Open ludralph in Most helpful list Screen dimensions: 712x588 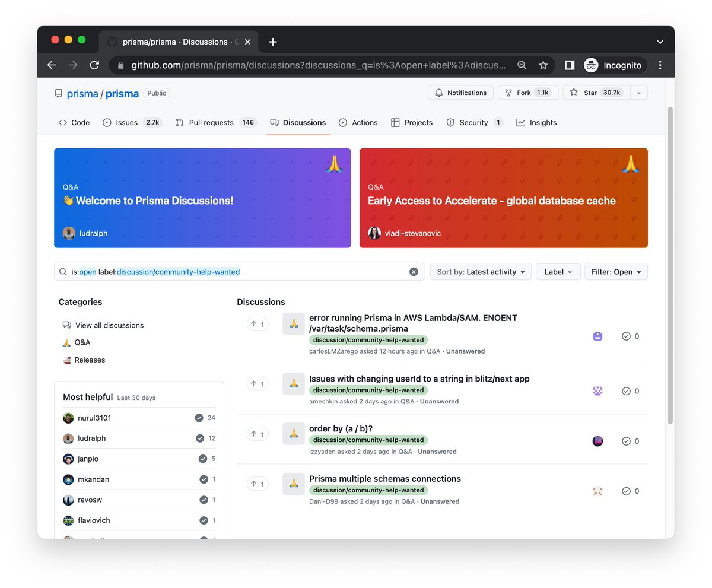click(x=91, y=438)
